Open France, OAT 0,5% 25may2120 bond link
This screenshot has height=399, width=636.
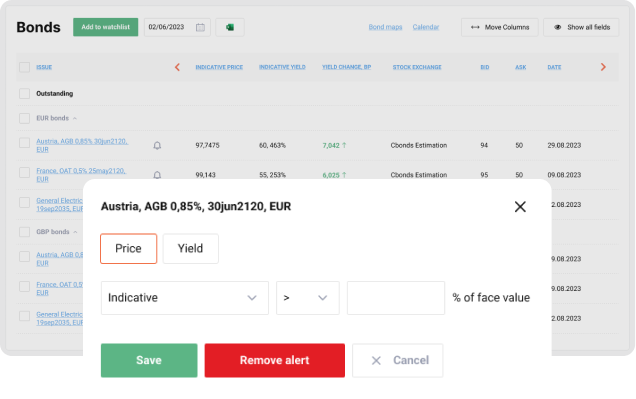81,175
